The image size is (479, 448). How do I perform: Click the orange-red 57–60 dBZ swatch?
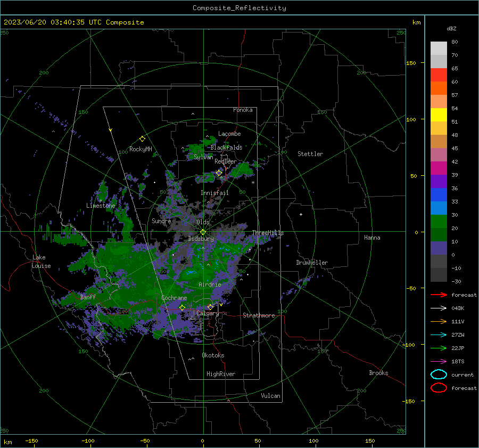click(x=439, y=88)
